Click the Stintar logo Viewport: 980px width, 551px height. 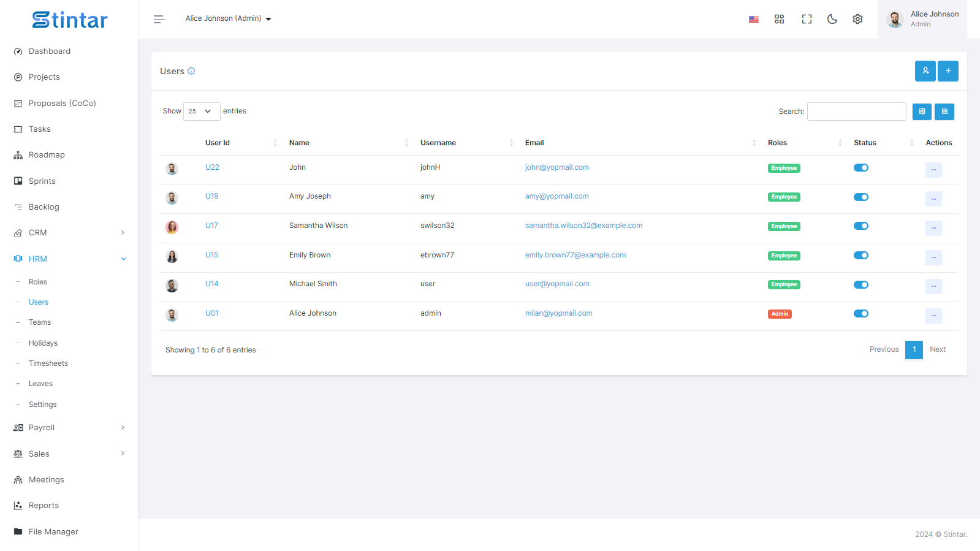pyautogui.click(x=69, y=20)
